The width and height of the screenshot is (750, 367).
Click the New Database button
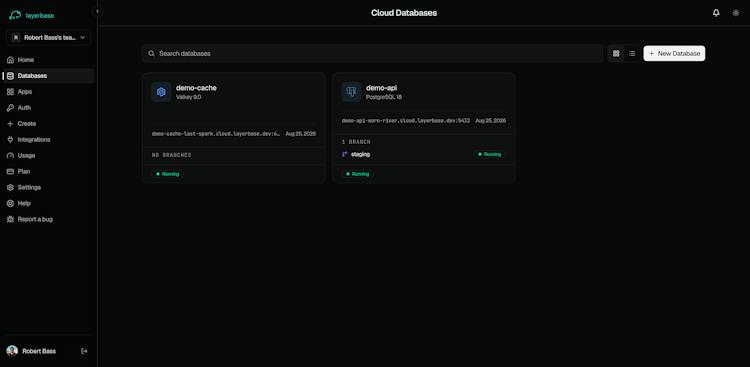(674, 54)
